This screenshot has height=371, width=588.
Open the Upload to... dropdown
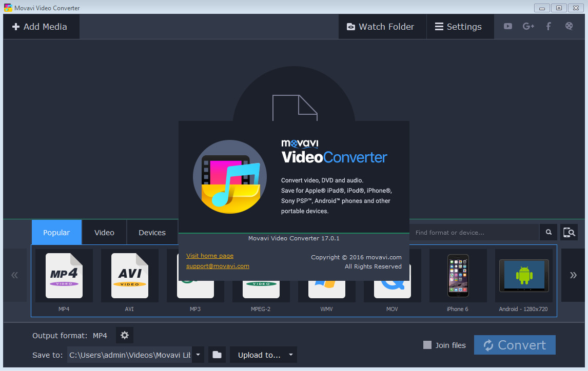[263, 355]
